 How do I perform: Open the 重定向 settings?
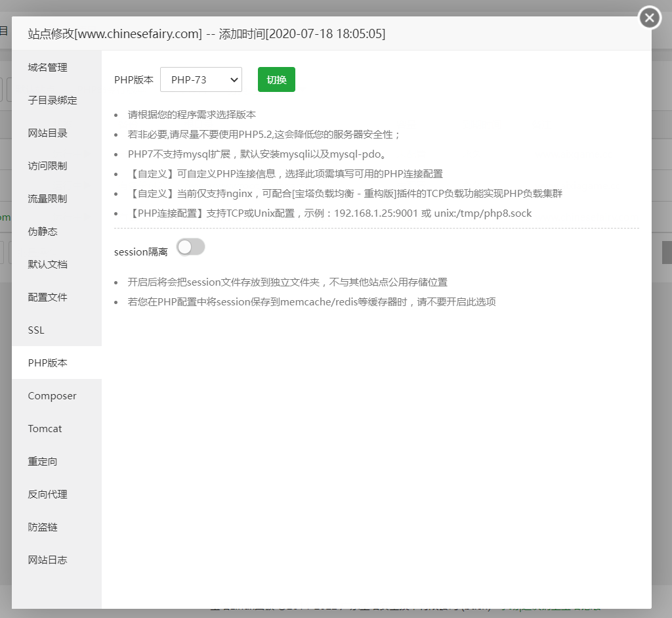click(43, 461)
